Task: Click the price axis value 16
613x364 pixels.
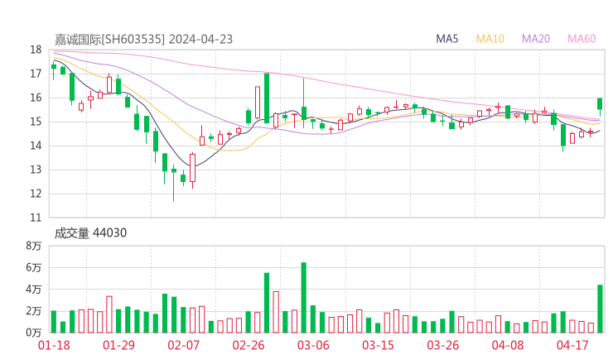Action: 36,98
